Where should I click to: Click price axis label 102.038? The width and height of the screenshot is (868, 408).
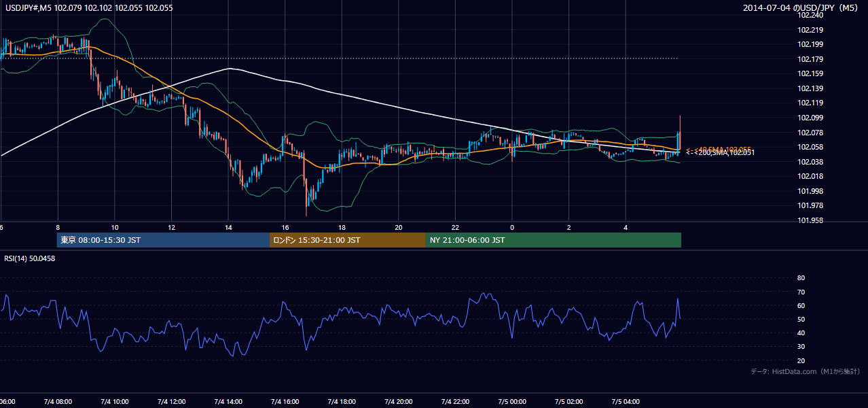click(811, 162)
